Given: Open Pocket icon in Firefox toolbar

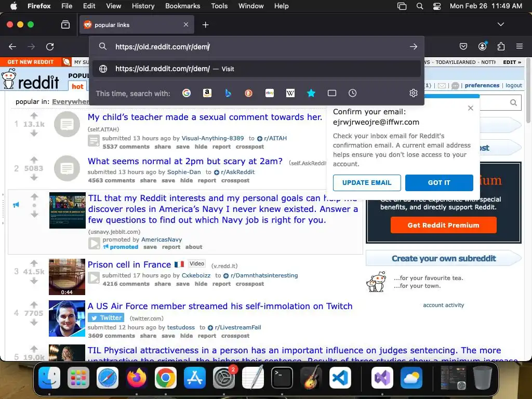Looking at the screenshot, I should click(x=463, y=46).
